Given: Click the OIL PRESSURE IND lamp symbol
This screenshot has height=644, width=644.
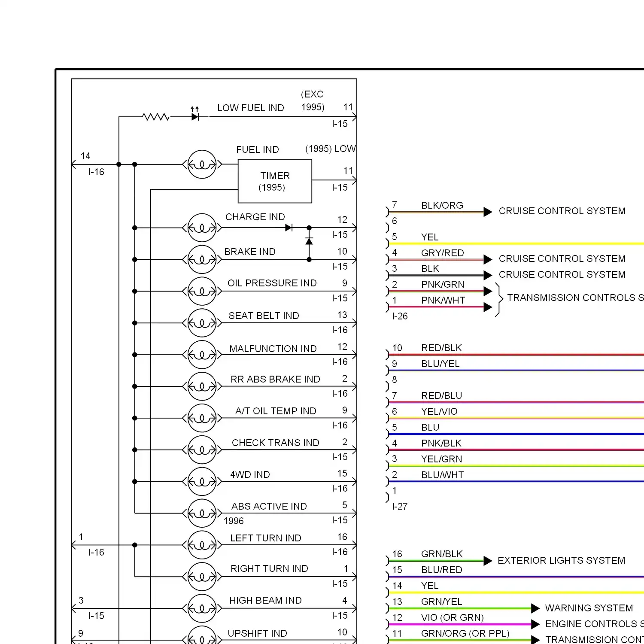Looking at the screenshot, I should [x=202, y=291].
